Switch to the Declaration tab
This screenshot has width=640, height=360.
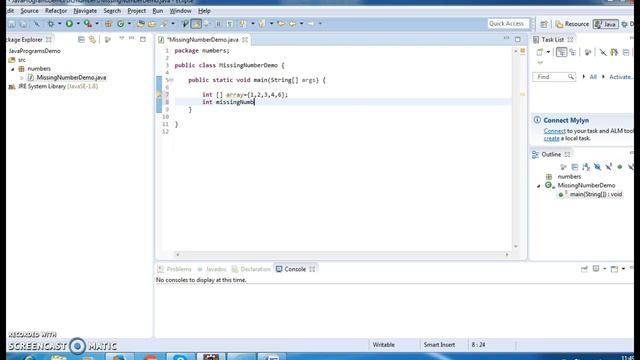click(251, 269)
